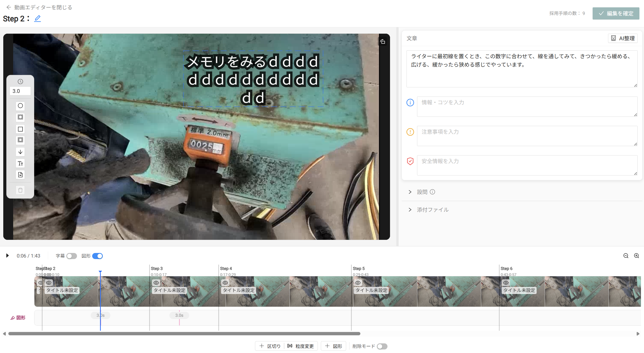Click the 粒度変更 button
This screenshot has width=644, height=353.
[301, 346]
